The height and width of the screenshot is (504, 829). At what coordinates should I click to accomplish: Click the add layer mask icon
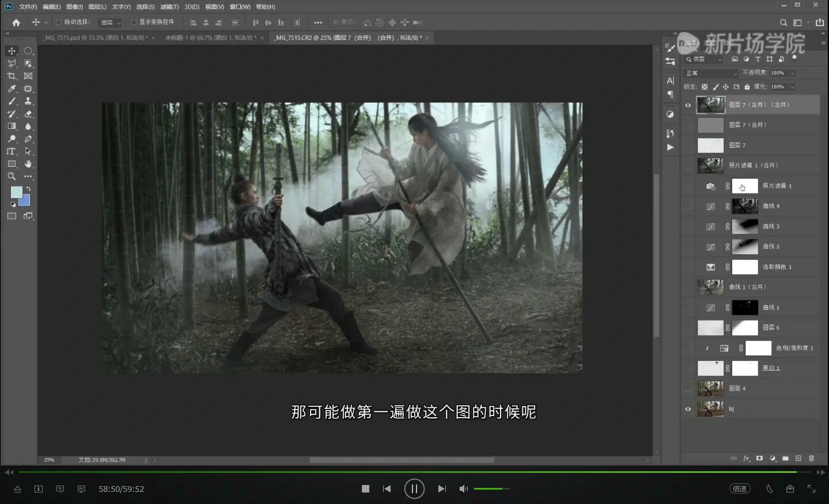(759, 459)
